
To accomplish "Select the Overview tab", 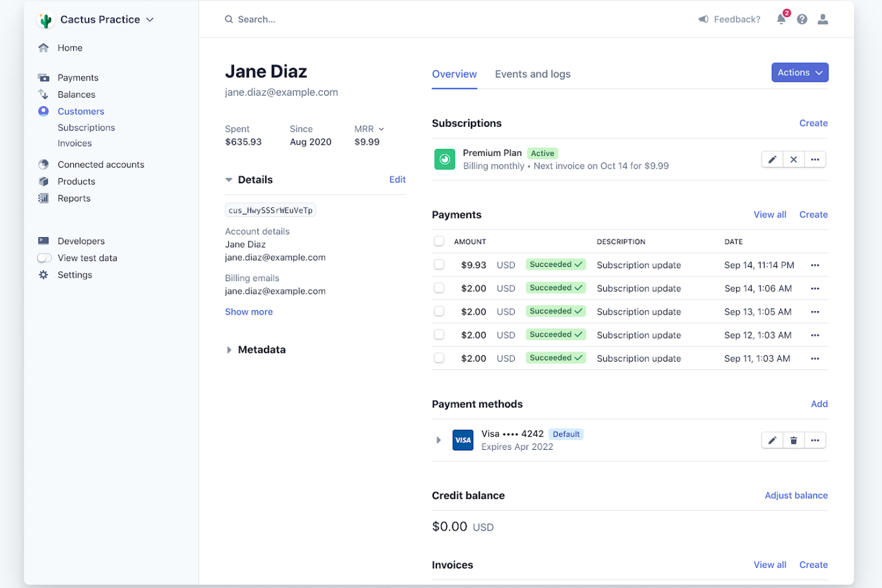I will click(454, 74).
